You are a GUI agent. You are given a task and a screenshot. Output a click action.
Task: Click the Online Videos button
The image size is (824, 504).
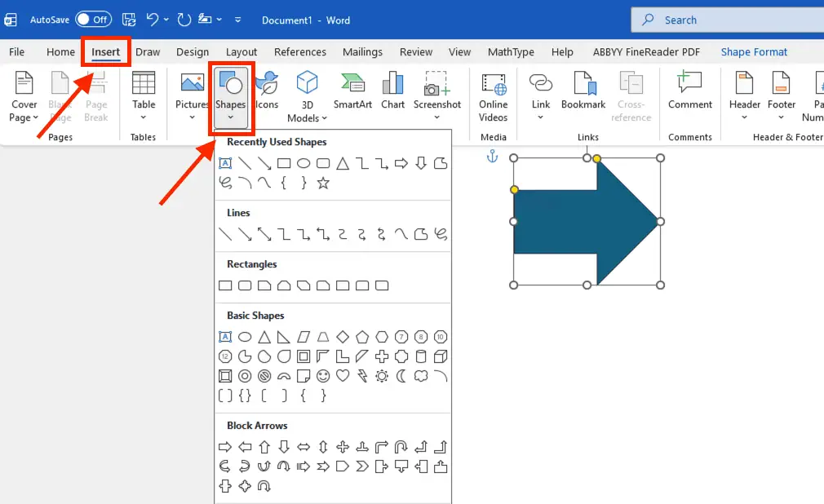coord(494,96)
